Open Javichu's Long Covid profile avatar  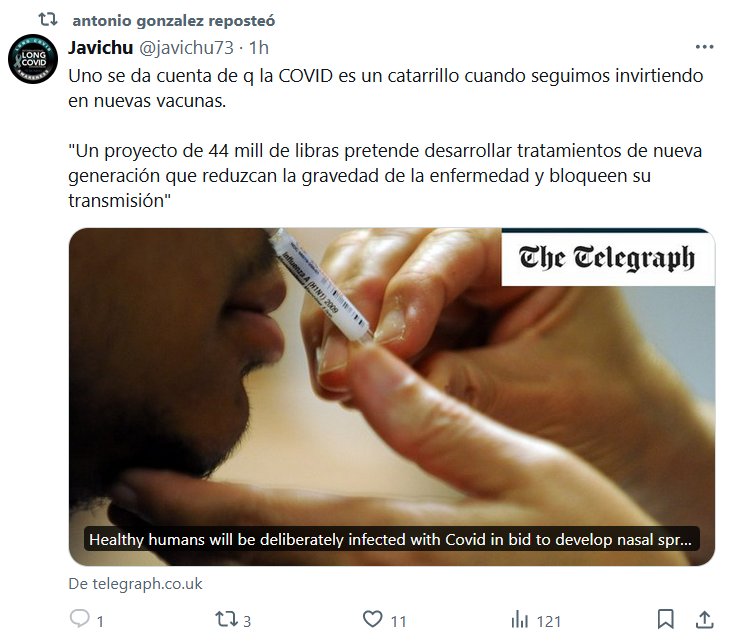click(33, 59)
